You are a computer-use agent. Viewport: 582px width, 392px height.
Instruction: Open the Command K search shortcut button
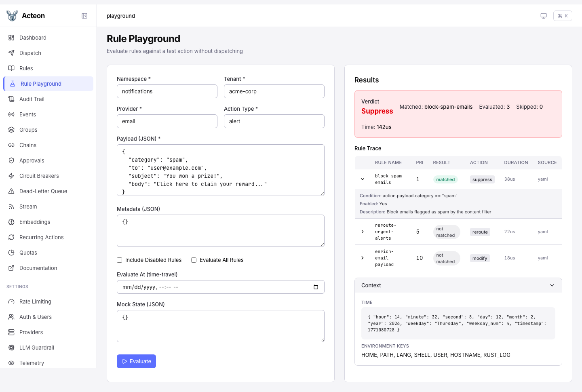pos(563,16)
